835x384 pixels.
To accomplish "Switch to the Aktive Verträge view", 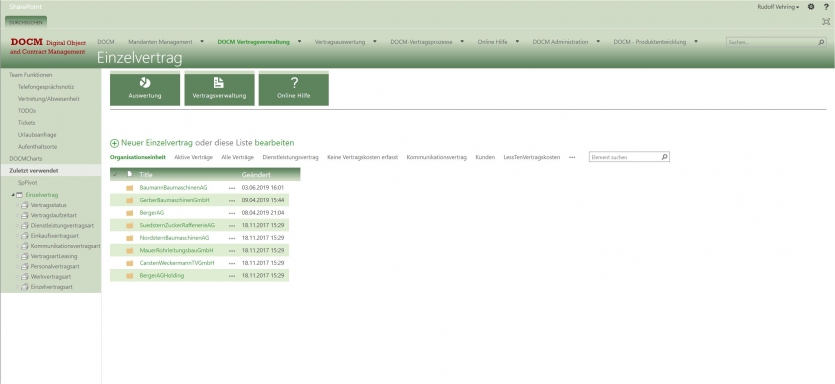I will [193, 157].
